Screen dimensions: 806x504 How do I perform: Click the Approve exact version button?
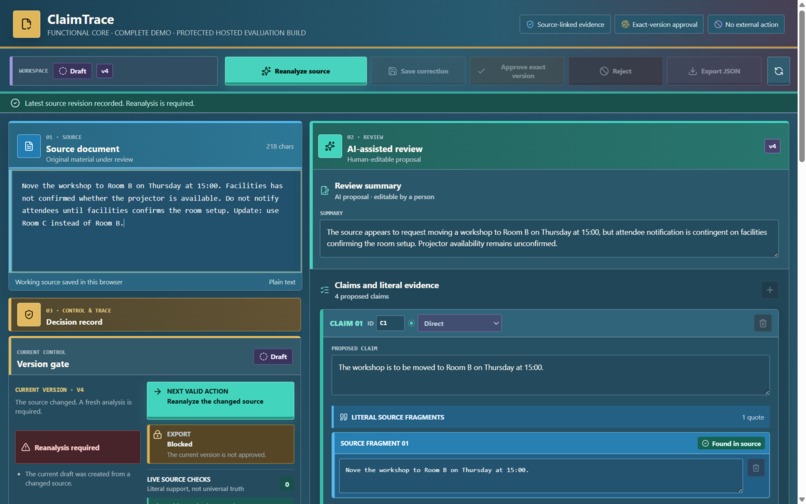pos(517,71)
